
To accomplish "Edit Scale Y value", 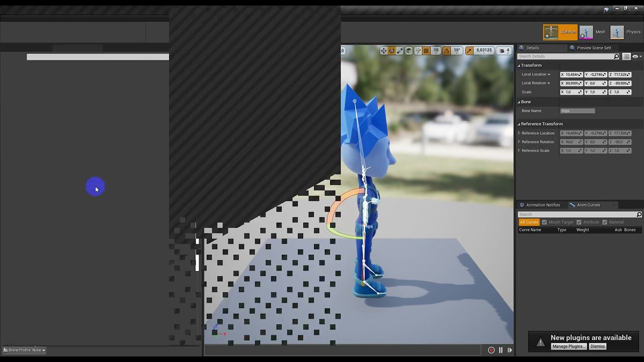I will [x=596, y=92].
